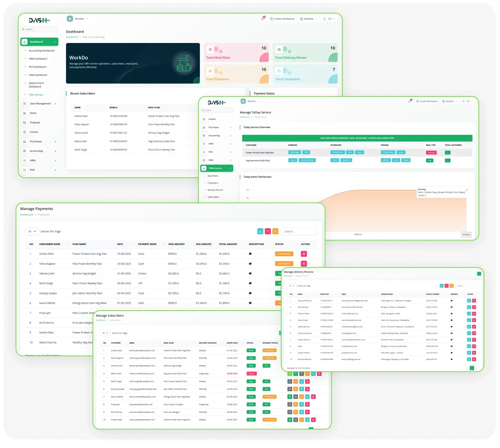Viewport: 500px width, 448px height.
Task: Open description comment icon for Vikram Joshi's payment
Action: coord(250,274)
